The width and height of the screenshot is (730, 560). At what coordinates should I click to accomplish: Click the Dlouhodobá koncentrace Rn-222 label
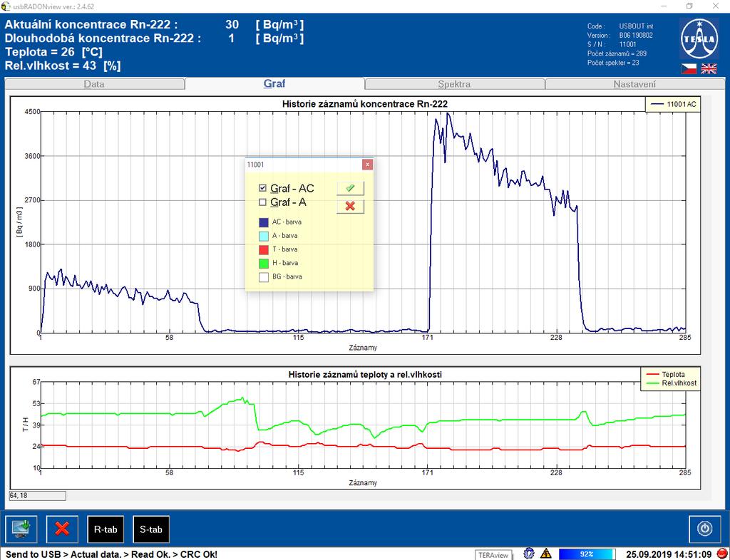click(103, 38)
